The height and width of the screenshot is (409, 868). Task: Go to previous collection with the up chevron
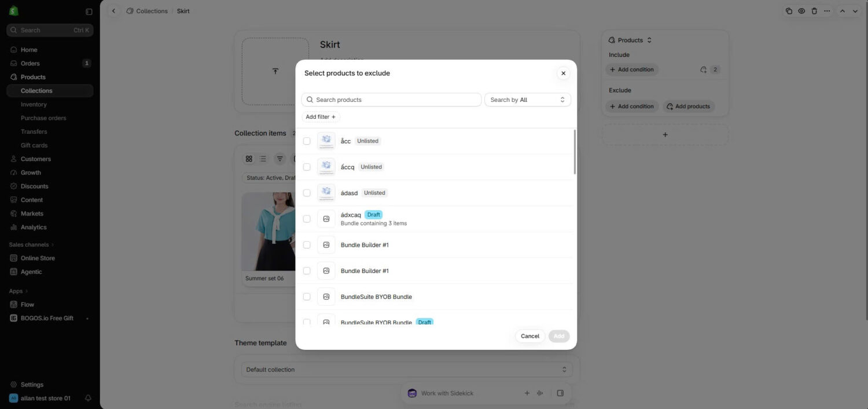843,11
